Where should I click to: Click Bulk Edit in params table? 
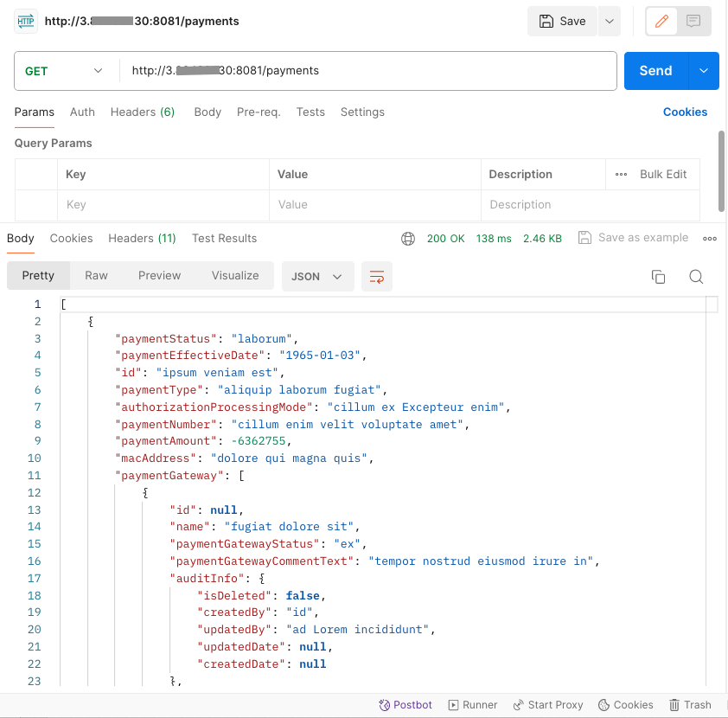point(662,175)
